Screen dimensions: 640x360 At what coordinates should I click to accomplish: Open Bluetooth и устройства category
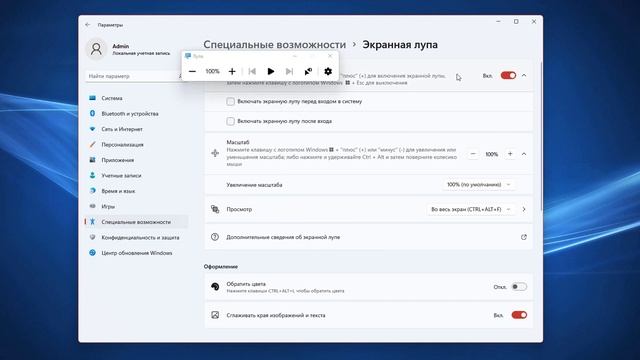click(136, 113)
